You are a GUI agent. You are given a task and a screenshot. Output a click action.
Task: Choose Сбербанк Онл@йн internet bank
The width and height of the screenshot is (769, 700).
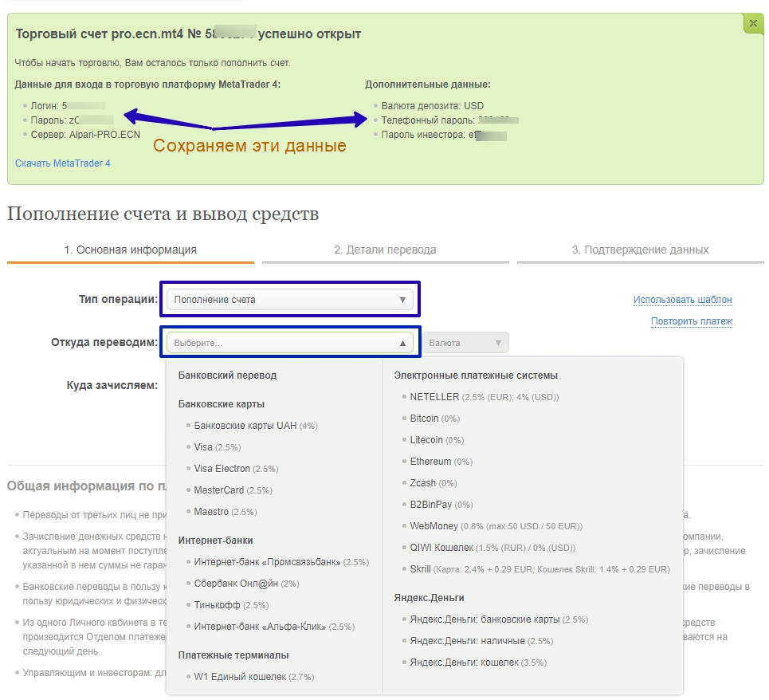[234, 584]
